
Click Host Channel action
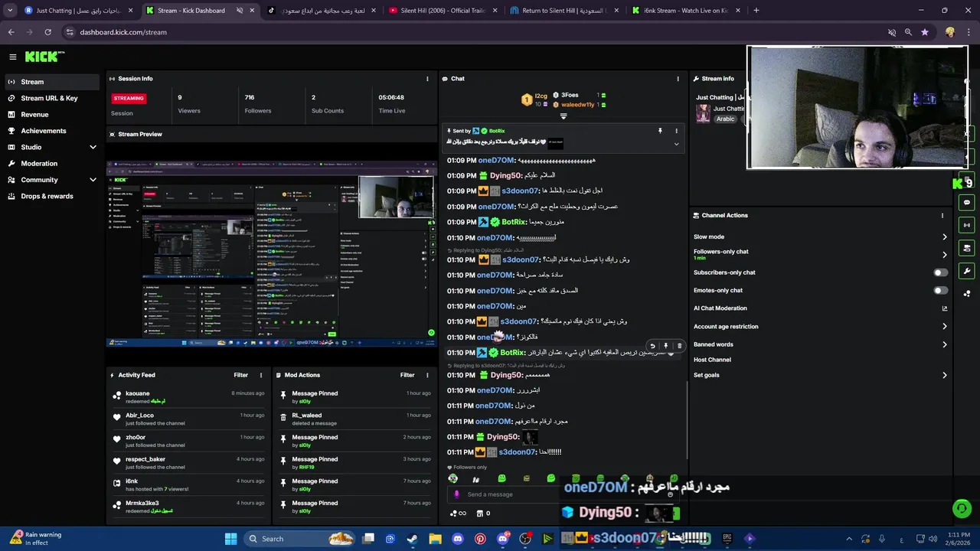coord(712,360)
